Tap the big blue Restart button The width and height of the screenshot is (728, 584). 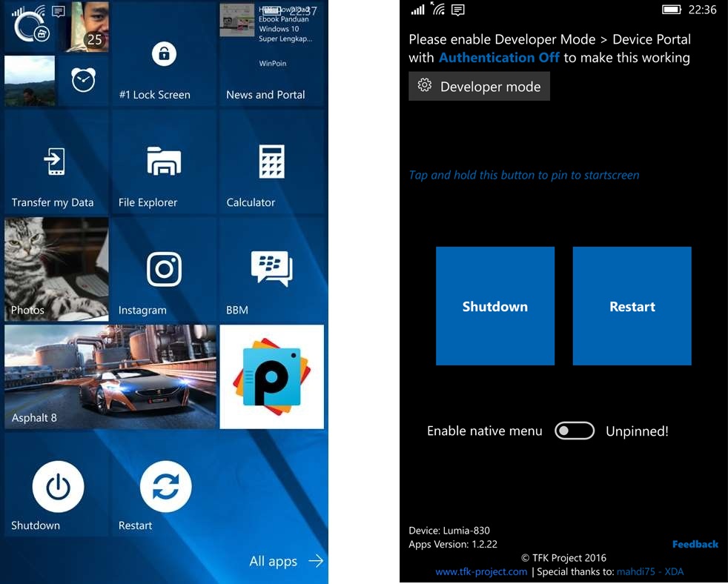pos(632,306)
